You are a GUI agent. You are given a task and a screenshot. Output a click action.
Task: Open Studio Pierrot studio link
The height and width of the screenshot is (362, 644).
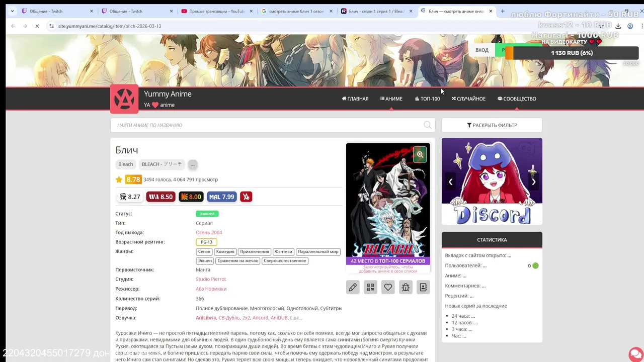211,279
